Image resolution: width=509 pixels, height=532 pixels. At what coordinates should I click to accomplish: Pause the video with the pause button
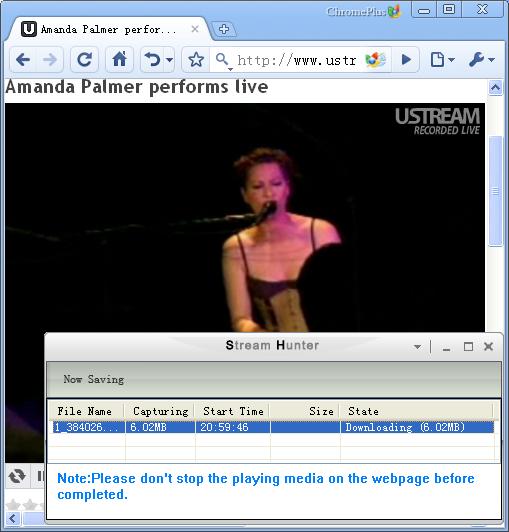40,476
